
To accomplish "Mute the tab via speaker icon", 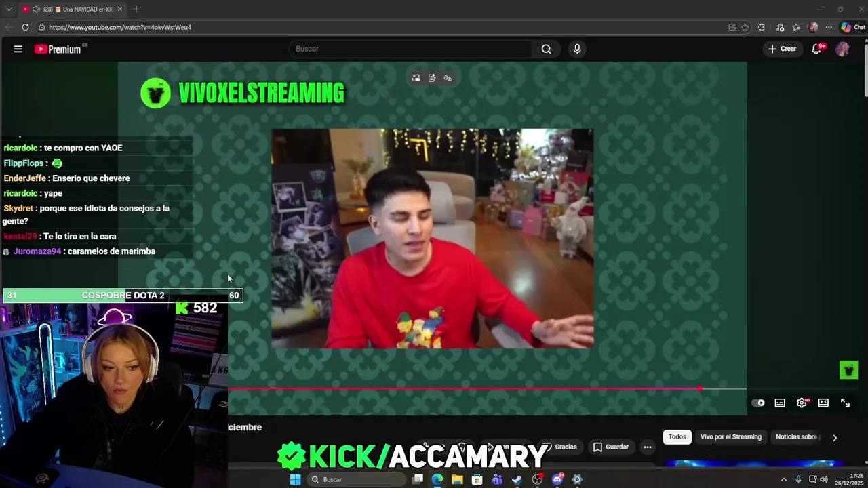I will pos(36,9).
